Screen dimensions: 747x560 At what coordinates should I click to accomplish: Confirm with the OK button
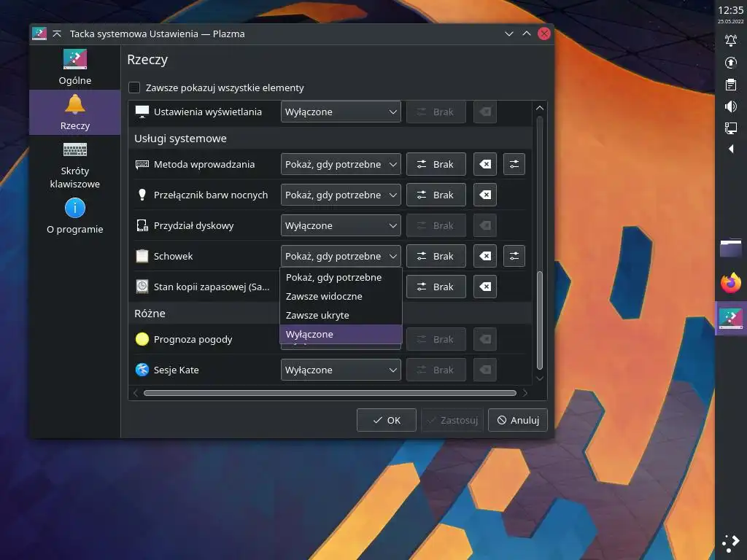pos(387,420)
